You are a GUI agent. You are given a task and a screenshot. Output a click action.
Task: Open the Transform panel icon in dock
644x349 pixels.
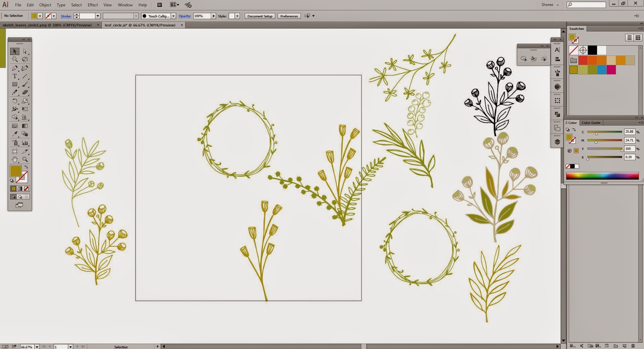tap(557, 101)
